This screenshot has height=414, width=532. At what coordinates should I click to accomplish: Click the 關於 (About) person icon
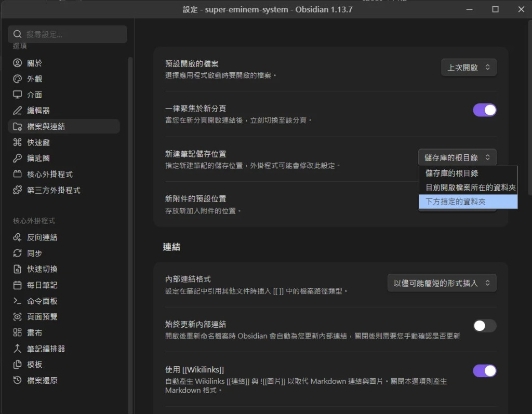(x=17, y=63)
